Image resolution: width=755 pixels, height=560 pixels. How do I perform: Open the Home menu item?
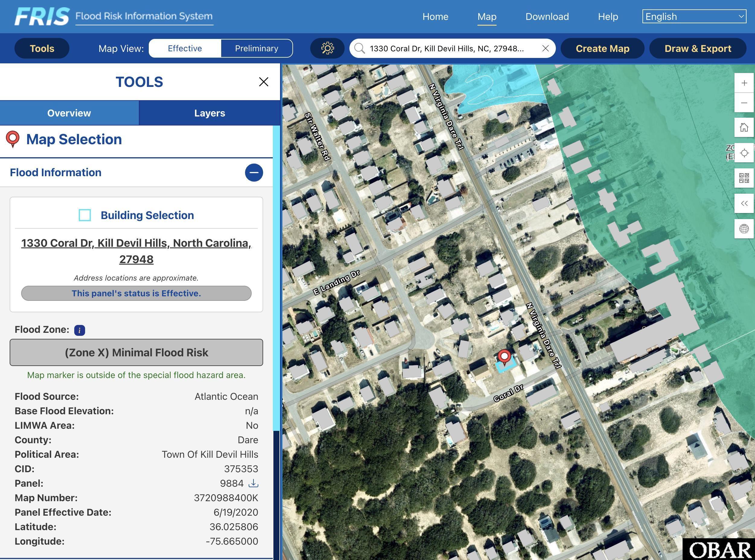pyautogui.click(x=435, y=17)
